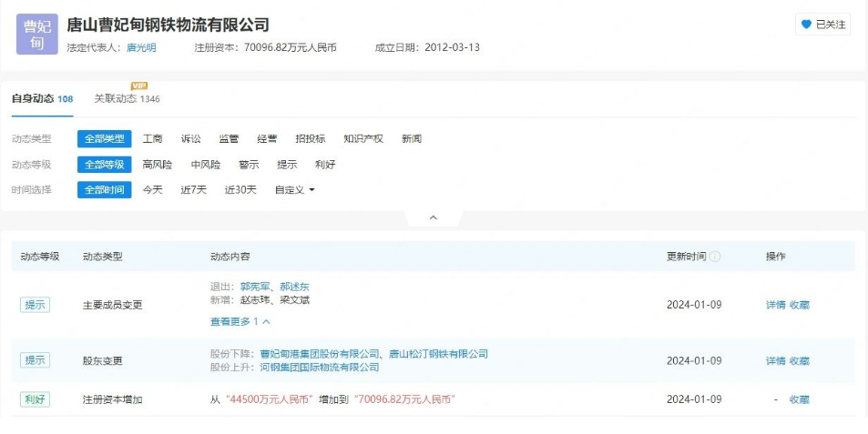Open 河钢集团国际物流有限公司 link
The width and height of the screenshot is (868, 434).
coord(320,367)
